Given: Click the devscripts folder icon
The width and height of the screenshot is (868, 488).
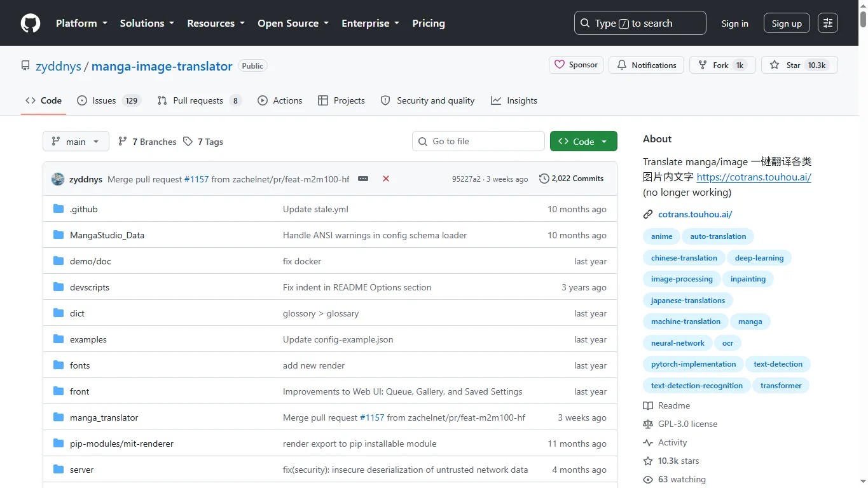Looking at the screenshot, I should coord(59,287).
